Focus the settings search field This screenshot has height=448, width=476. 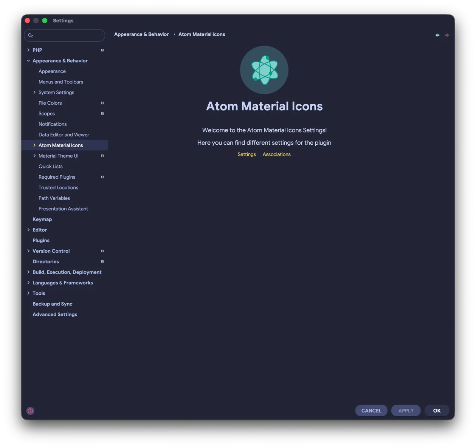[65, 35]
